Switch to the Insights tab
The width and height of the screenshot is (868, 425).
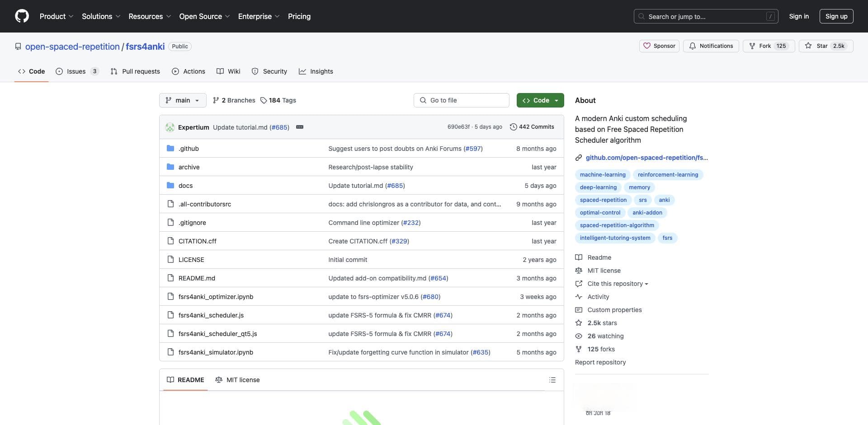(x=316, y=71)
